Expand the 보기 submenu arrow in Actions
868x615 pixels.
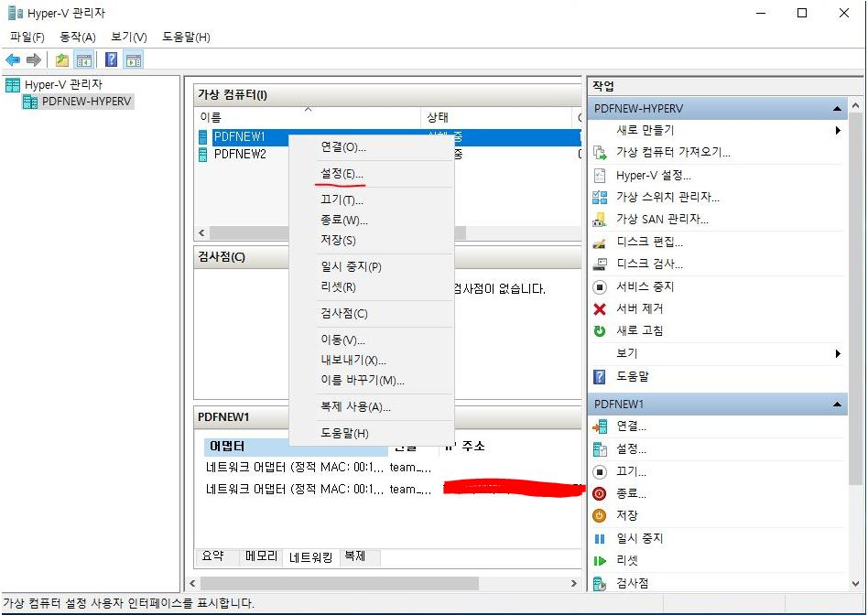[838, 354]
